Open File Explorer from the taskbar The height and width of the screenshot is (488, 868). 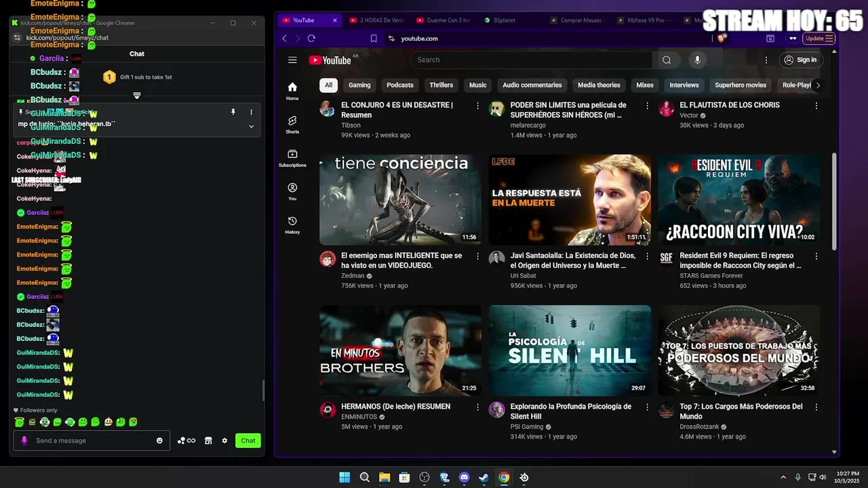[384, 477]
